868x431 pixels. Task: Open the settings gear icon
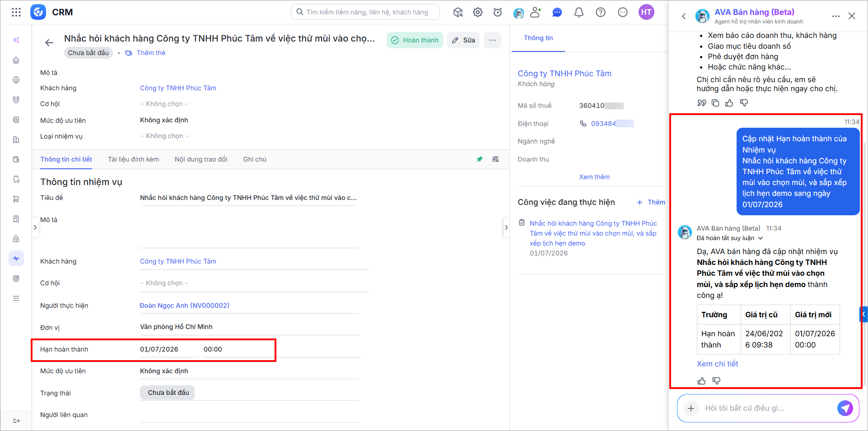pyautogui.click(x=478, y=12)
